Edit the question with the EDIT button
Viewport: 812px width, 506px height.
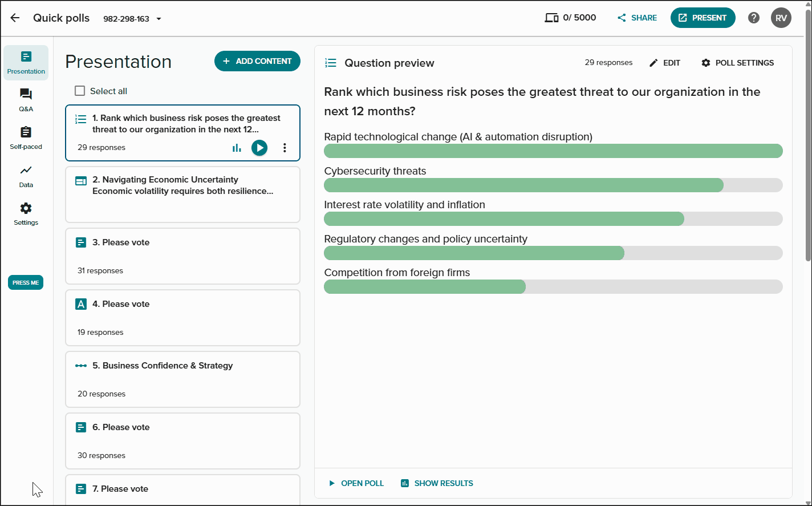[665, 63]
